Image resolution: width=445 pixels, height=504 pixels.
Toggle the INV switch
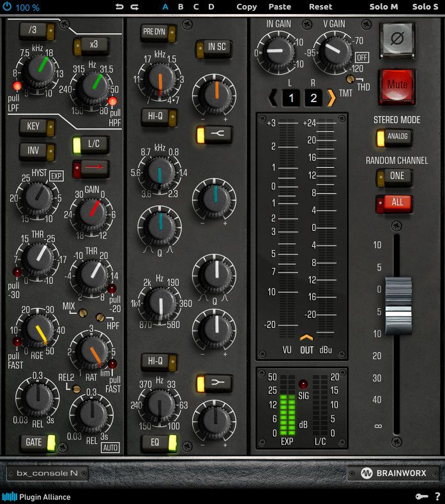click(x=37, y=152)
